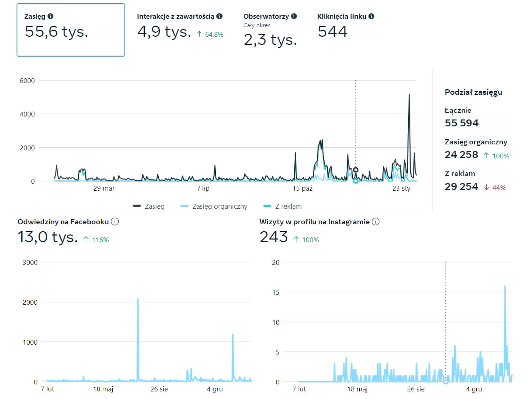Viewport: 532px width, 399px height.
Task: Select the Zasięg metric card
Action: pos(70,30)
